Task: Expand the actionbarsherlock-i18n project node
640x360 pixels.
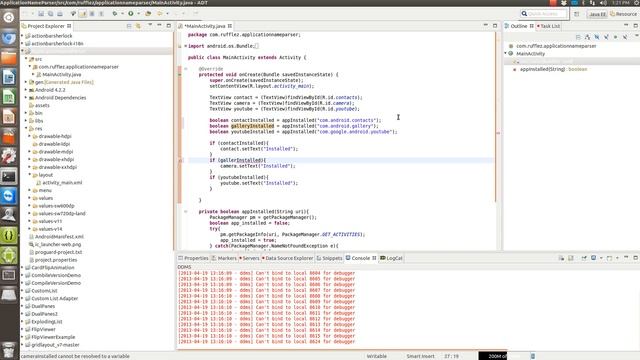Action: [22, 44]
